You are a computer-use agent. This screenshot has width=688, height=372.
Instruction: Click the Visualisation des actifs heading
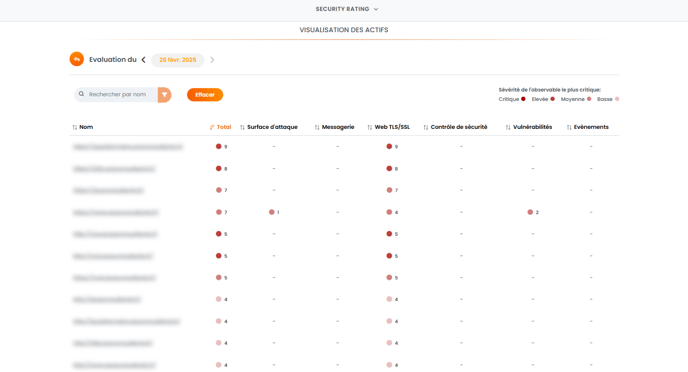tap(344, 30)
